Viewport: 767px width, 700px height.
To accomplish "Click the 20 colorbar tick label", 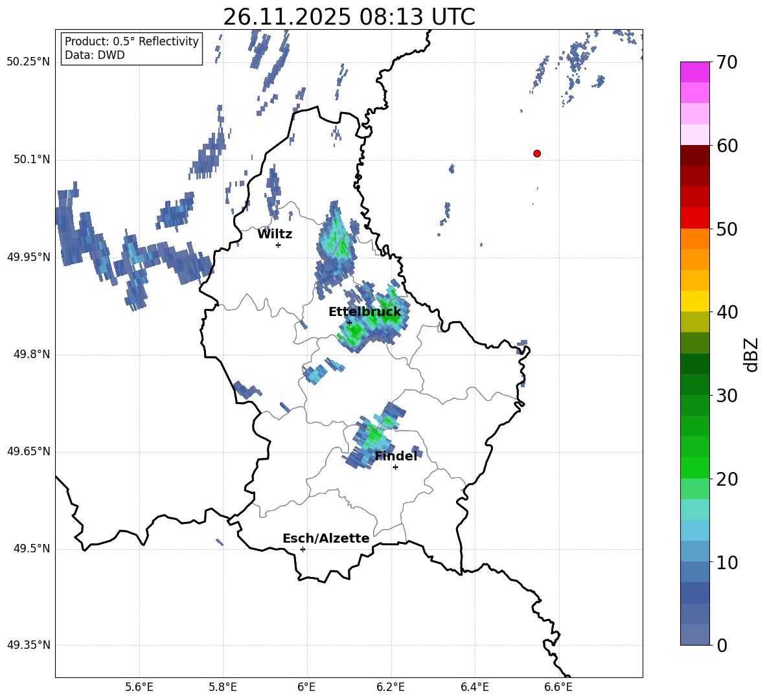I will point(727,479).
